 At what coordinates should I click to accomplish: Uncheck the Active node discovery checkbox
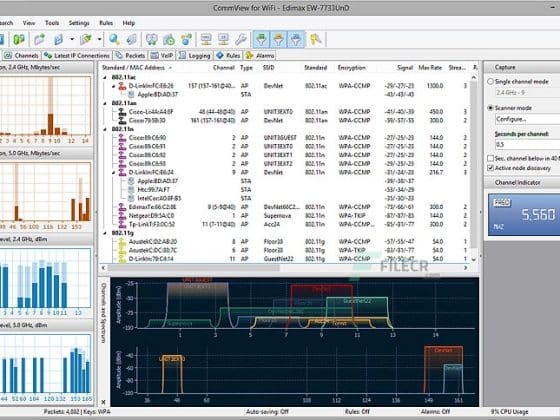(491, 168)
